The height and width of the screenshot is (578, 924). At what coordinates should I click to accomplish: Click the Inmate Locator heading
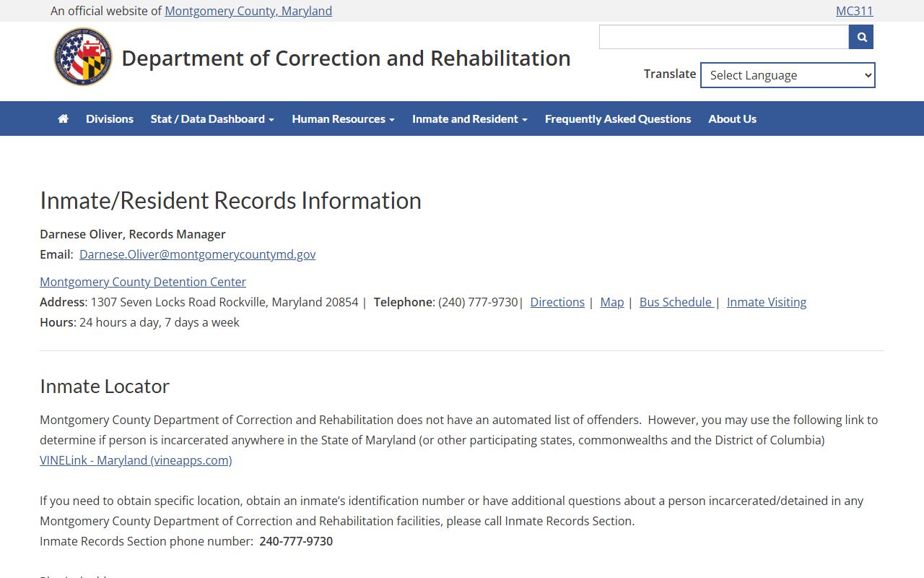click(105, 386)
